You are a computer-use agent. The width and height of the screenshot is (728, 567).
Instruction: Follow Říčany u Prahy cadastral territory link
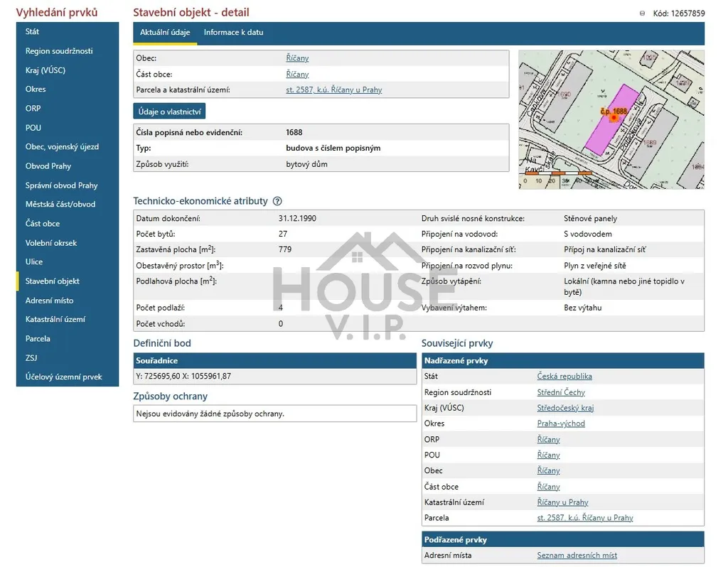[562, 502]
